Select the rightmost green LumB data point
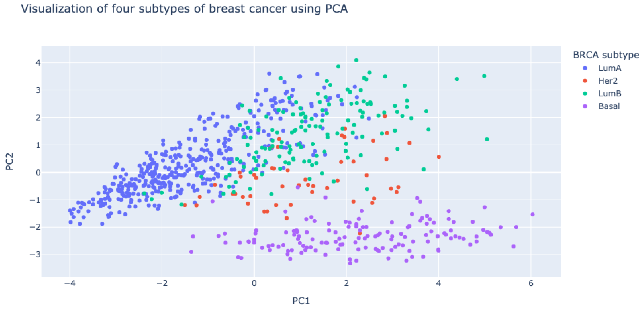 pos(487,139)
